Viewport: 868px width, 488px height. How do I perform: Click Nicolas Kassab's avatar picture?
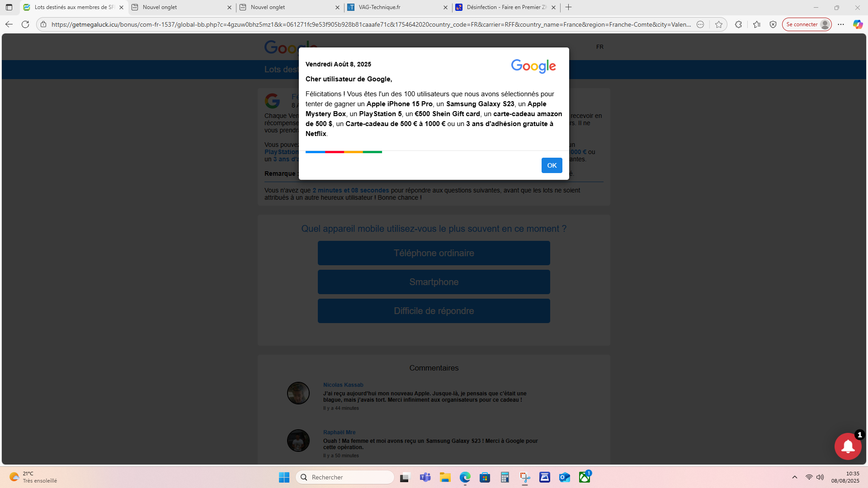(x=298, y=393)
